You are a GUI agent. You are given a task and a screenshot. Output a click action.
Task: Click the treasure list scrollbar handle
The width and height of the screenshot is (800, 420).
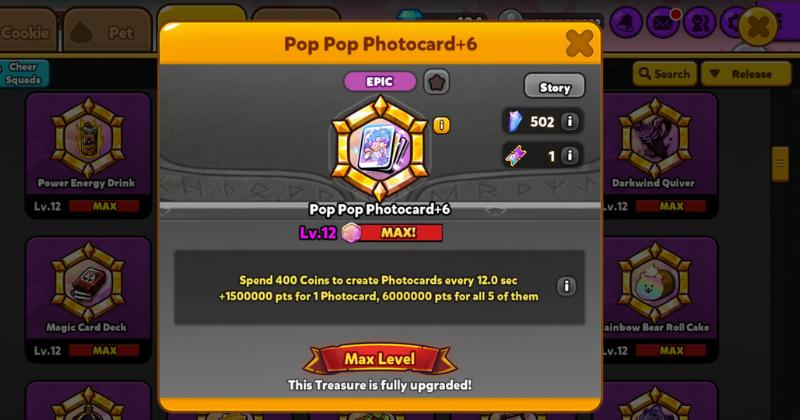(x=780, y=164)
